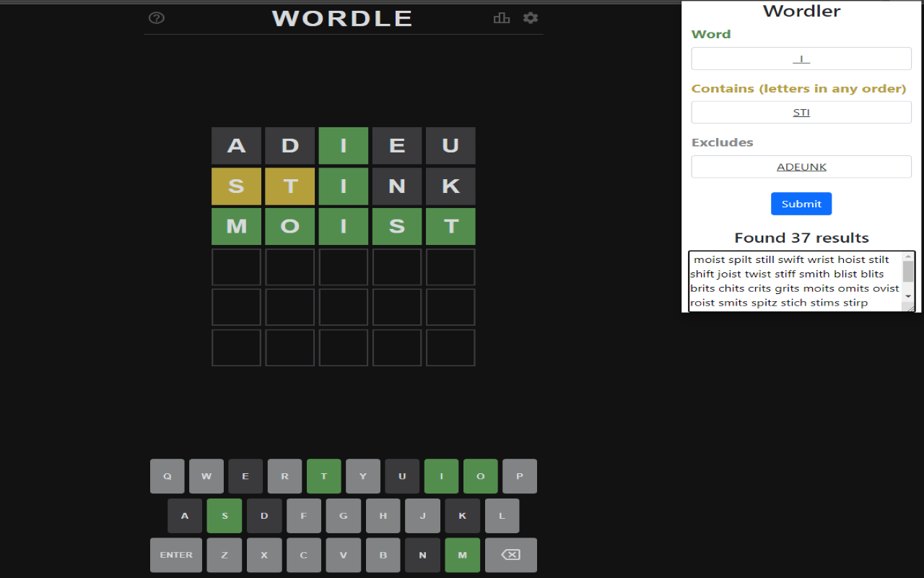Click the WORDLE title heading

pos(343,18)
